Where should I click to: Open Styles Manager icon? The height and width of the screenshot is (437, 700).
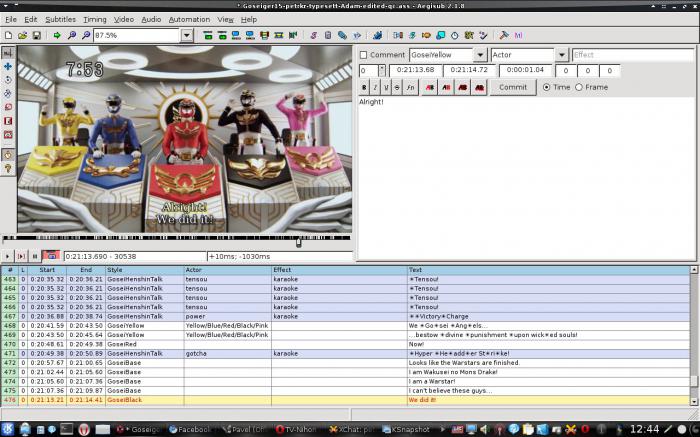pos(313,35)
